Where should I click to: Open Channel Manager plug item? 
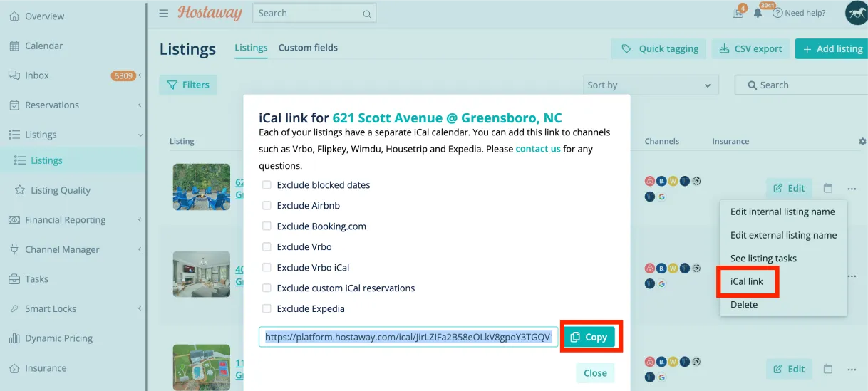(x=54, y=249)
